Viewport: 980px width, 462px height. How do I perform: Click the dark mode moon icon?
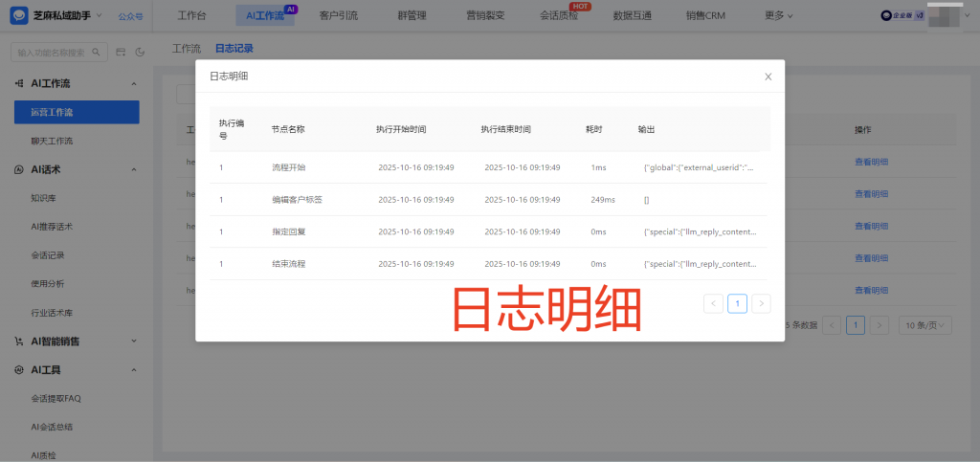pos(140,53)
